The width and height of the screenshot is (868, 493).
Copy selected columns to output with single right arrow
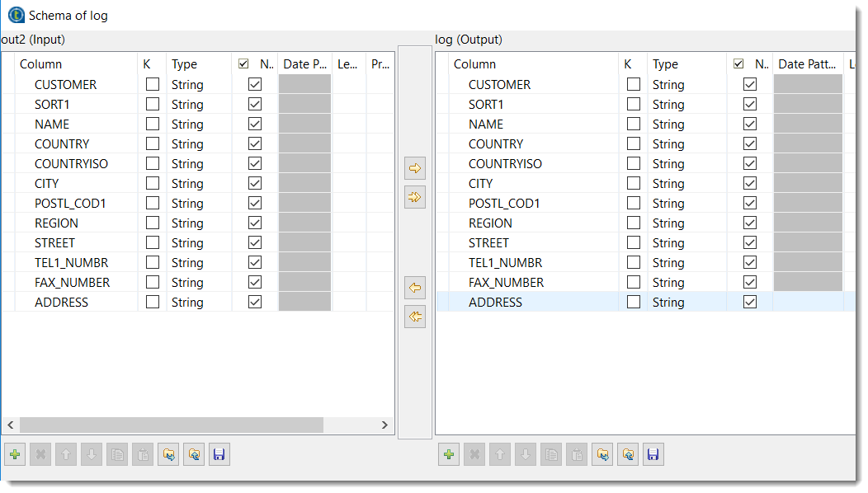click(x=415, y=168)
